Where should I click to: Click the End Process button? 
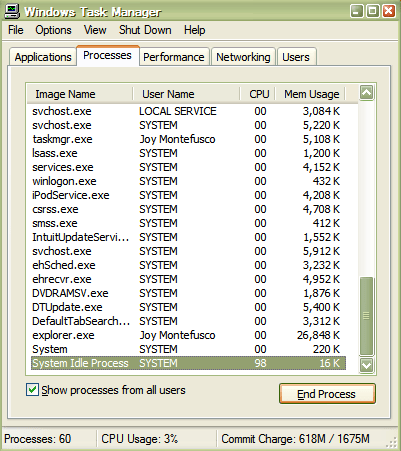tap(327, 394)
